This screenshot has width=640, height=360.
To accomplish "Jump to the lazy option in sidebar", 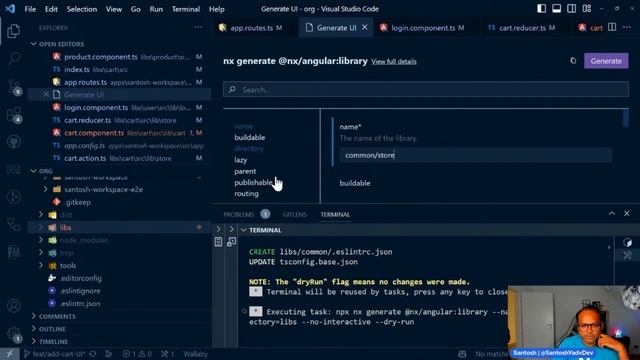I will tap(240, 160).
